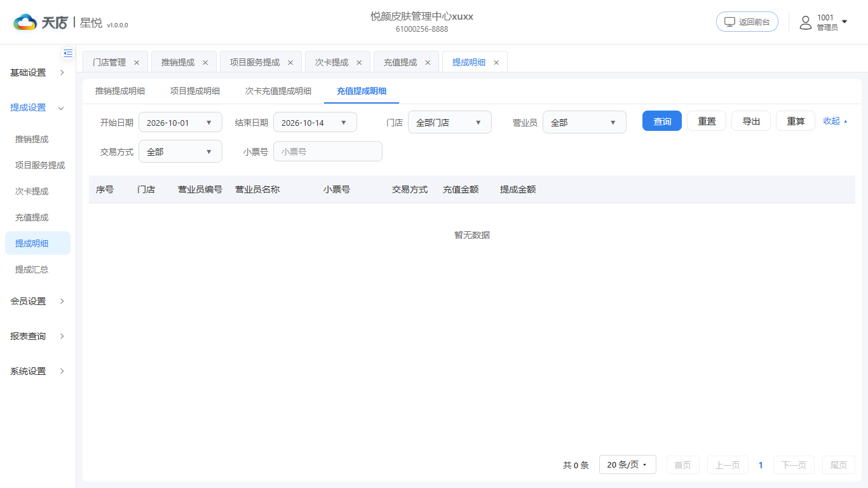
Task: Collapse the 提成设置 menu
Action: [x=37, y=107]
